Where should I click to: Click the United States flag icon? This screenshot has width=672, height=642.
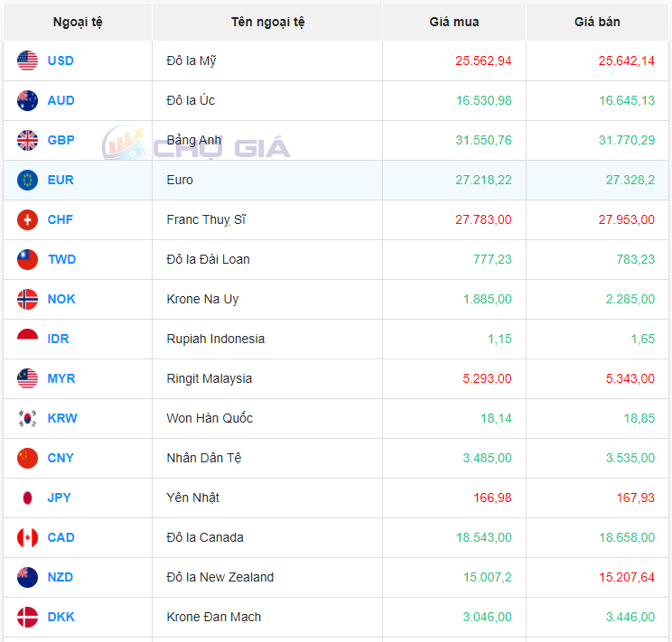27,60
